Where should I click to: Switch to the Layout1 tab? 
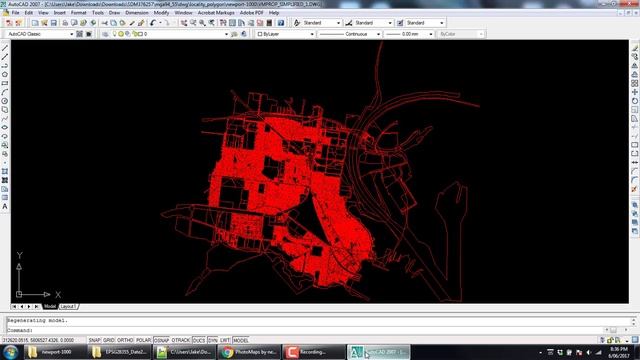(x=68, y=306)
